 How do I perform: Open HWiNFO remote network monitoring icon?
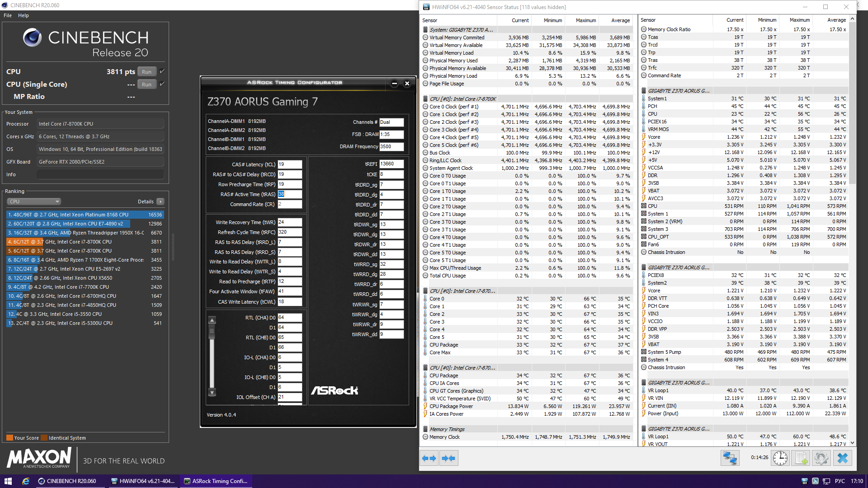click(x=730, y=458)
